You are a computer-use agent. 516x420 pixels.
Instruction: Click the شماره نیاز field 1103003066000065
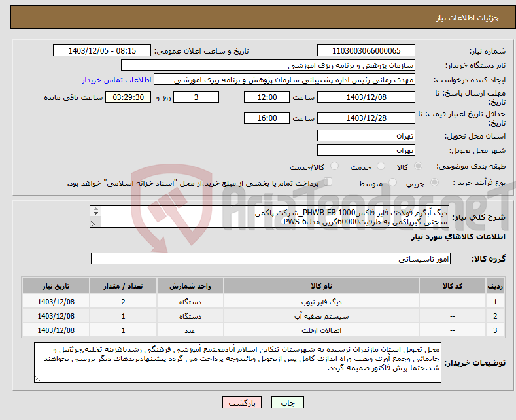[366, 50]
